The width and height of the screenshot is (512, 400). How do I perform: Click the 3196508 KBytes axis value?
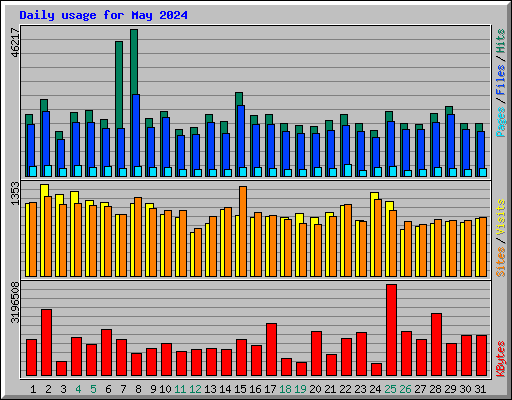[x=15, y=302]
